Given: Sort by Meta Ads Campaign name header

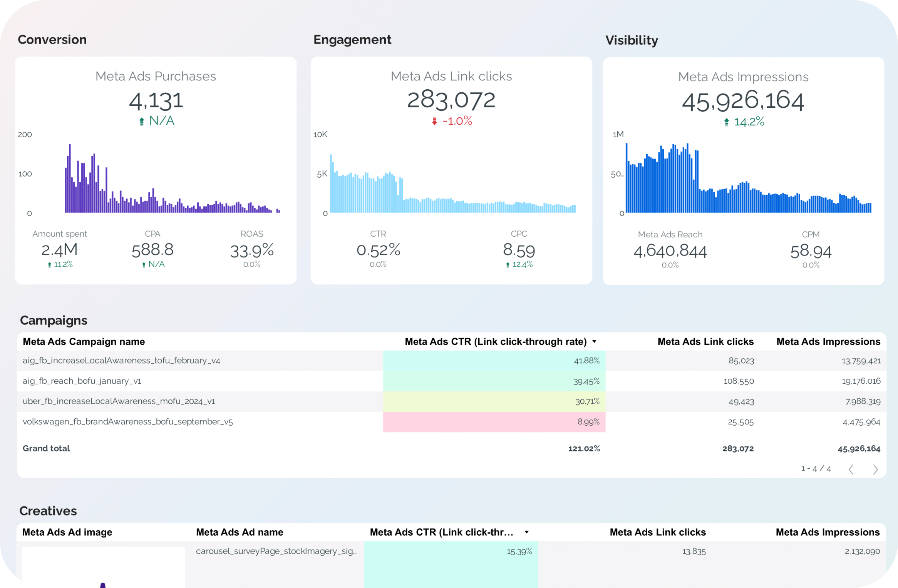Looking at the screenshot, I should 84,342.
